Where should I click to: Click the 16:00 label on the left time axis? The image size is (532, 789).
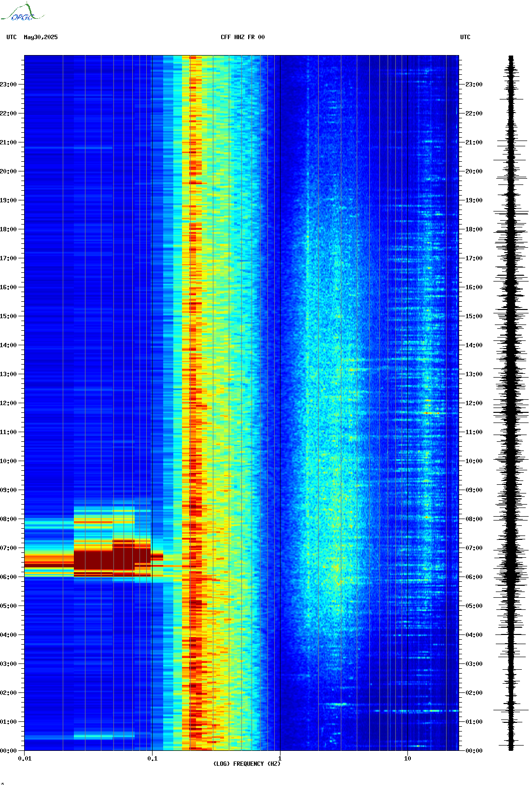tap(8, 287)
